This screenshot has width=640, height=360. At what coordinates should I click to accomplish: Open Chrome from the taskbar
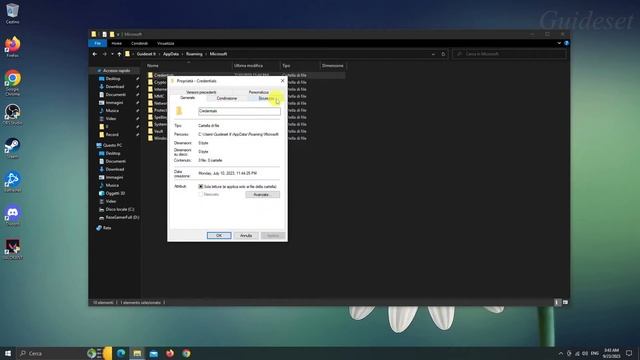coord(186,353)
